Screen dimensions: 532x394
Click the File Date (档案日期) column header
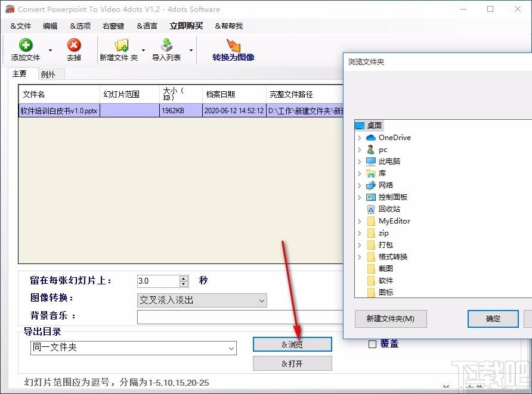pos(234,94)
